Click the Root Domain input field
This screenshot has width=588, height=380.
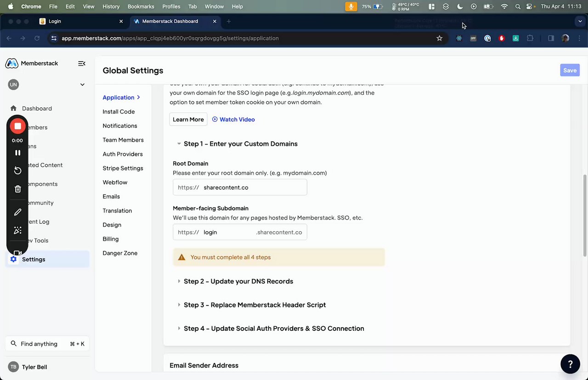(253, 187)
